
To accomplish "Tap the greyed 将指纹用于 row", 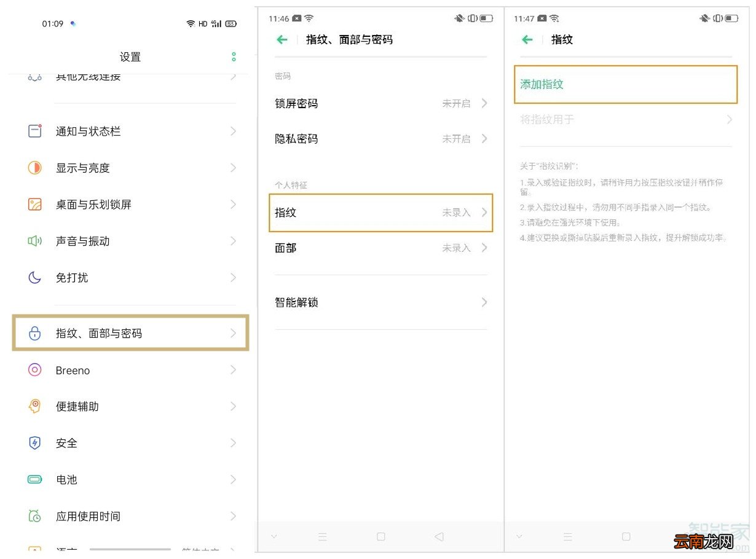I will 626,120.
